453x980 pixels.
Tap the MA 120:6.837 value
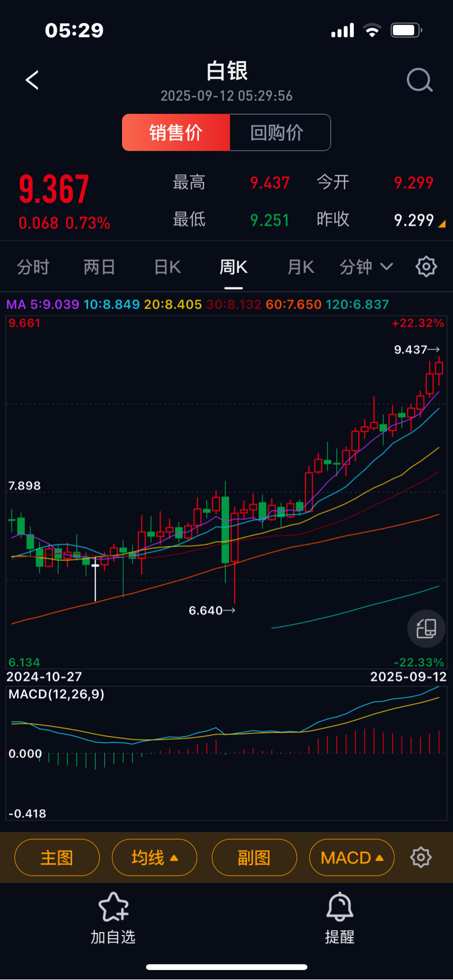pyautogui.click(x=357, y=305)
